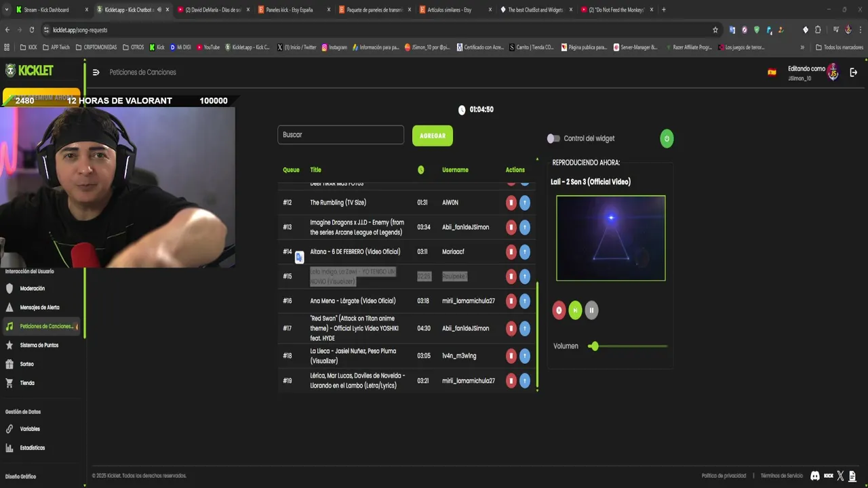Click the JSimon_10 profile avatar

tap(833, 73)
